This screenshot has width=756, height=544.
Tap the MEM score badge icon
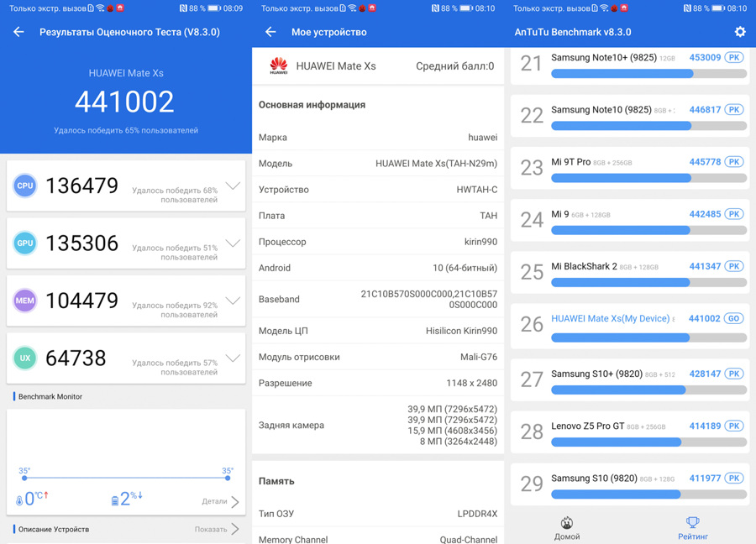point(25,301)
